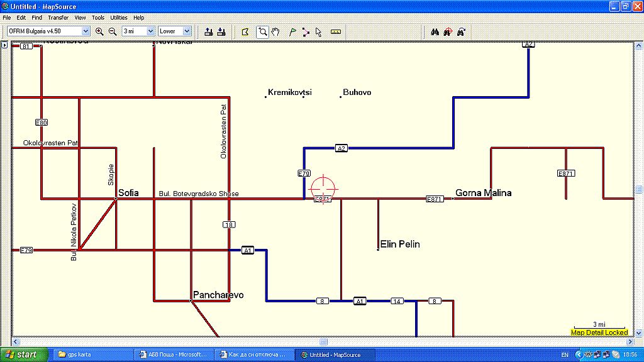Select the Hand pan tool
The image size is (644, 362).
(275, 31)
